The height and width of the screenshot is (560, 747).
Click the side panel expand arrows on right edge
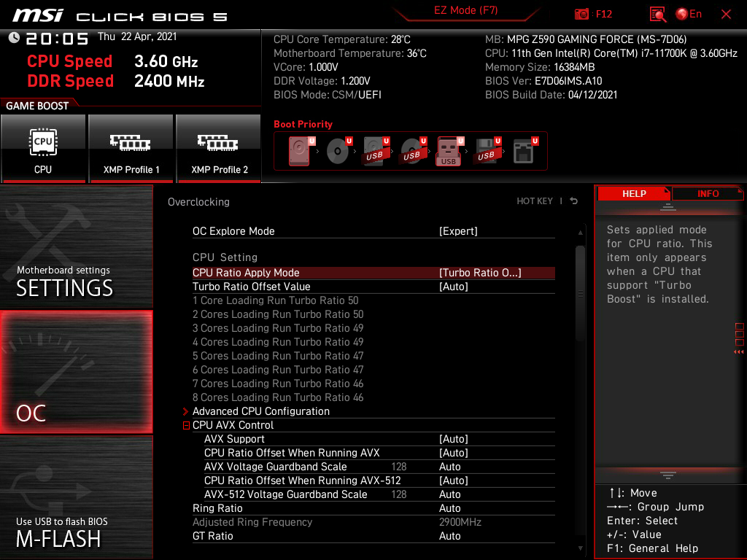coord(739,352)
